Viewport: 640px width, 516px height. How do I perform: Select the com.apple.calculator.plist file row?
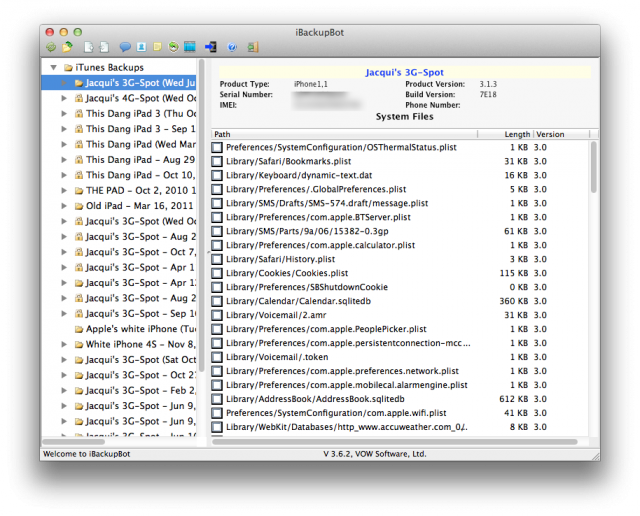[x=400, y=245]
